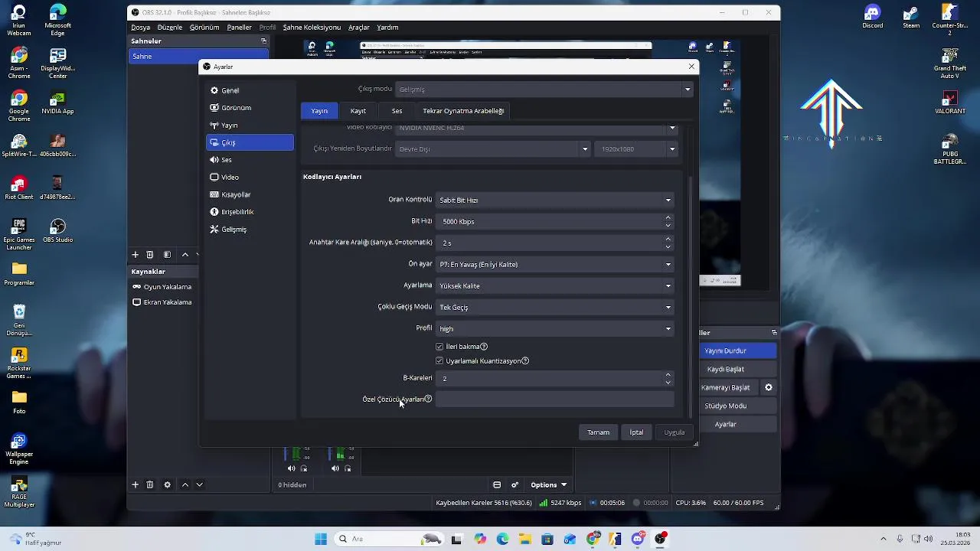Open Gelişmiş section in settings sidebar

click(250, 230)
